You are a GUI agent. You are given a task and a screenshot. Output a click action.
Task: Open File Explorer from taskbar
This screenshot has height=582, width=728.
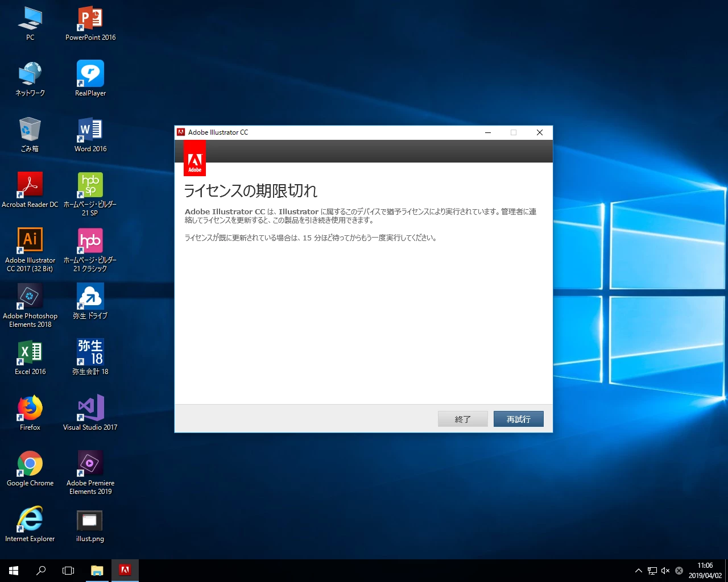tap(97, 571)
